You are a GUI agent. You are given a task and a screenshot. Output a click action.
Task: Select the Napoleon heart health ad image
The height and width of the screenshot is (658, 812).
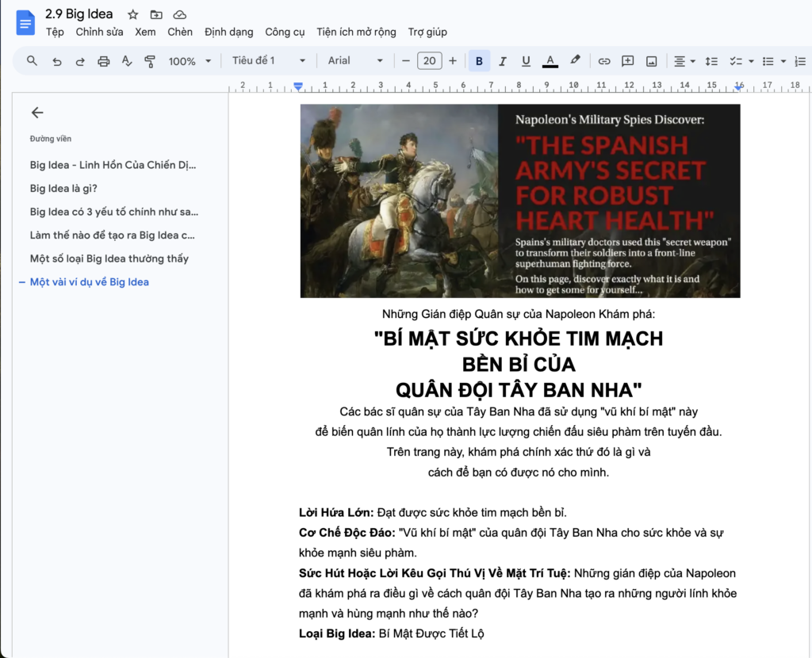point(520,201)
